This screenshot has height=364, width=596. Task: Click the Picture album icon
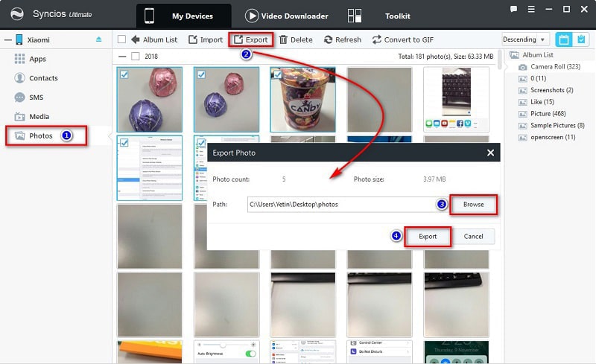[x=523, y=114]
